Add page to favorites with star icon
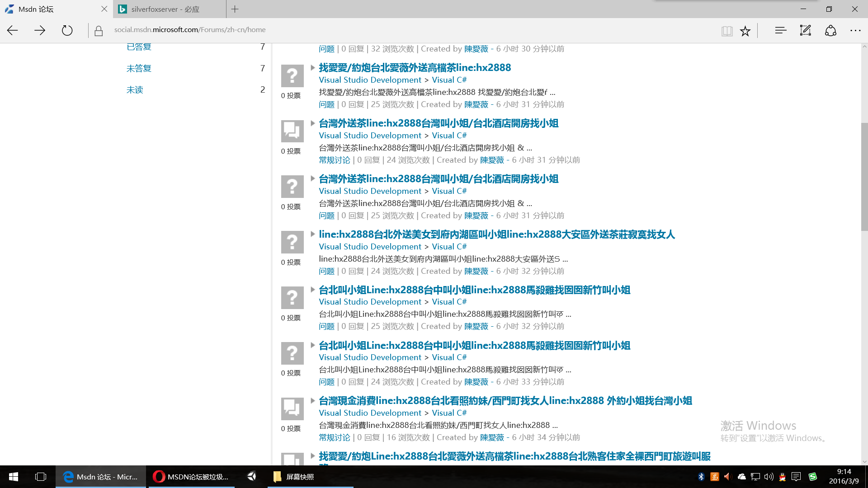This screenshot has height=488, width=868. pos(745,31)
